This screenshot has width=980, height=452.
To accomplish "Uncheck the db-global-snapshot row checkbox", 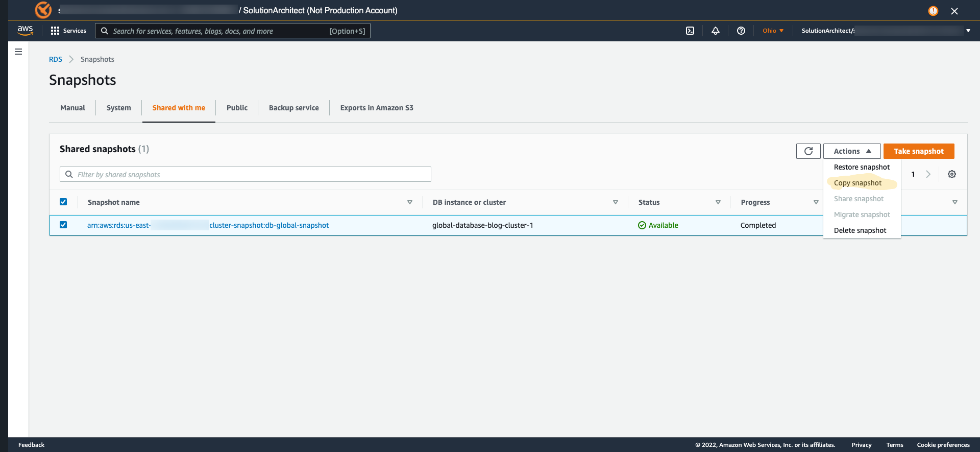I will (63, 225).
